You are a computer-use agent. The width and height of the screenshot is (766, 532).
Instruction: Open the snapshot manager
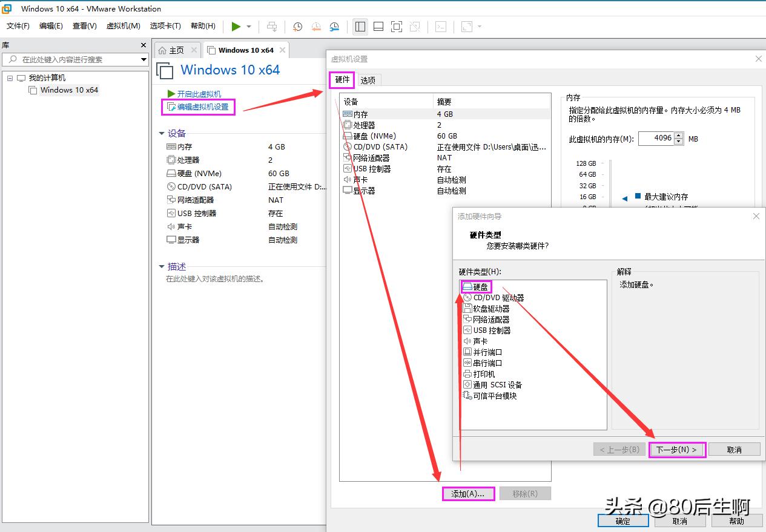tap(334, 27)
